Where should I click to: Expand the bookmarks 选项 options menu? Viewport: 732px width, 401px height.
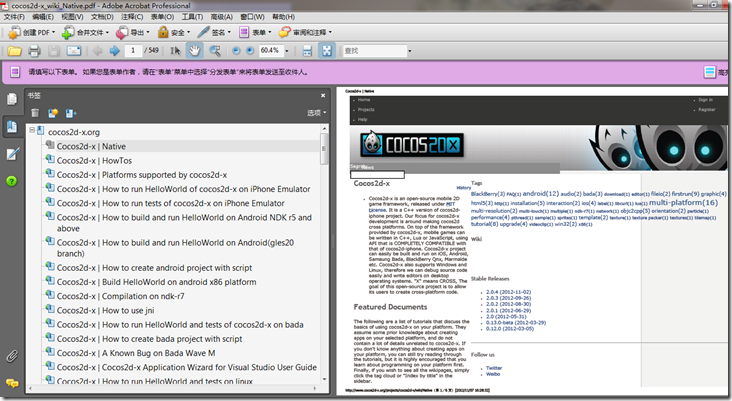pyautogui.click(x=316, y=113)
